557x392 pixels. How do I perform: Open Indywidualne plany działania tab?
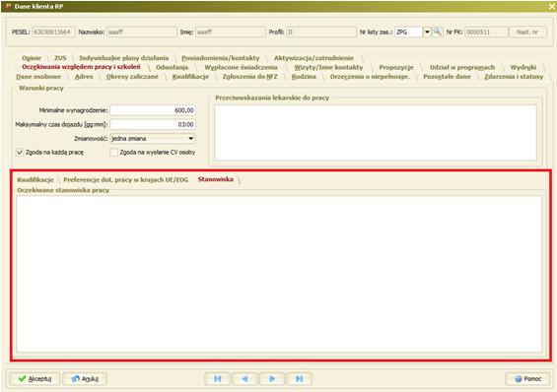coord(123,58)
